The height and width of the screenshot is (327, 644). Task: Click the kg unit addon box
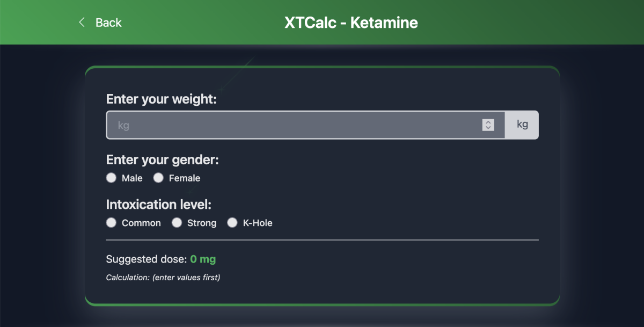522,125
